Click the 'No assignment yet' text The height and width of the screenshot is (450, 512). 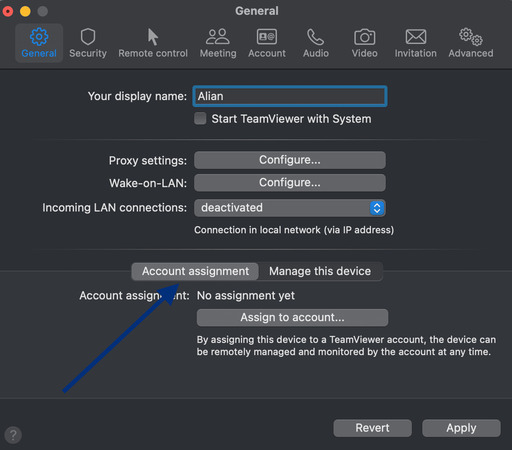point(246,295)
